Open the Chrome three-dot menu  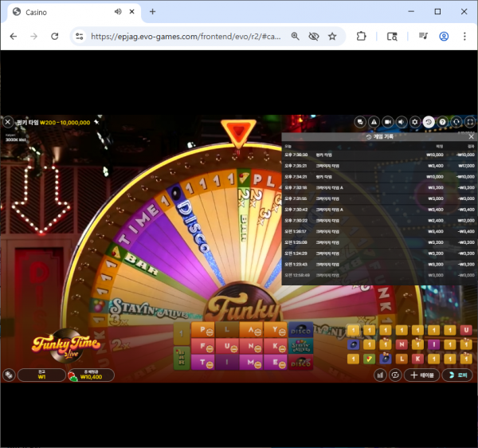pos(464,36)
